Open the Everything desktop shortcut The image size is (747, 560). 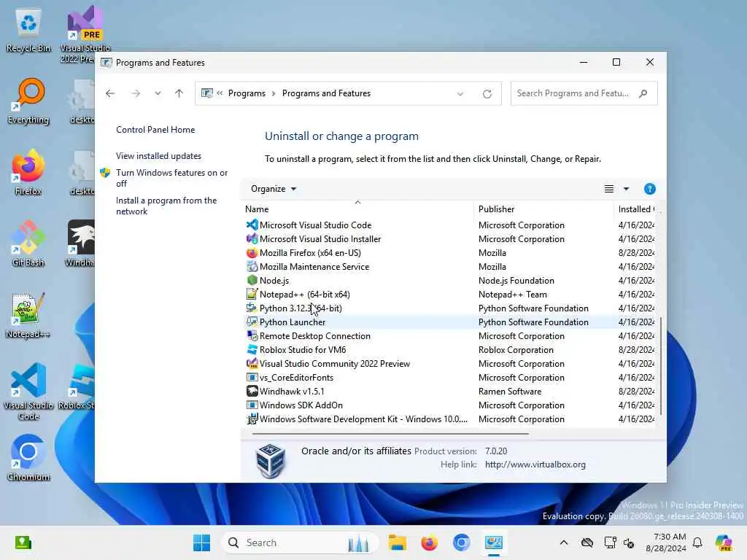pyautogui.click(x=28, y=101)
